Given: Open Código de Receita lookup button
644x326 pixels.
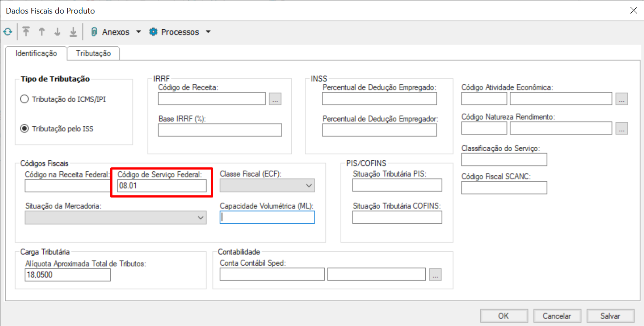Looking at the screenshot, I should point(275,99).
